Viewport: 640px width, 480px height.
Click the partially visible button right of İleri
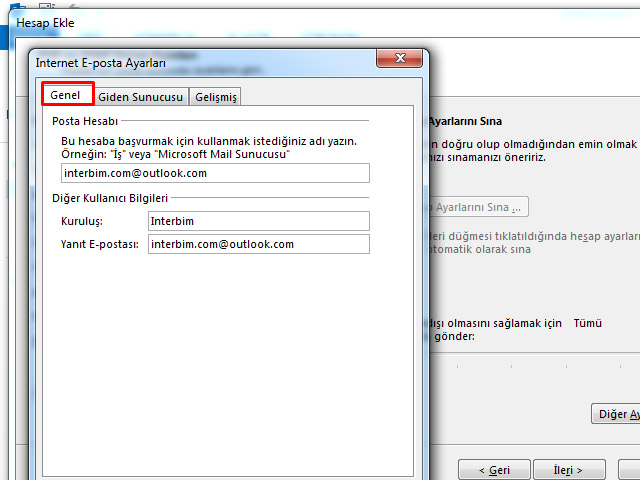[630, 469]
